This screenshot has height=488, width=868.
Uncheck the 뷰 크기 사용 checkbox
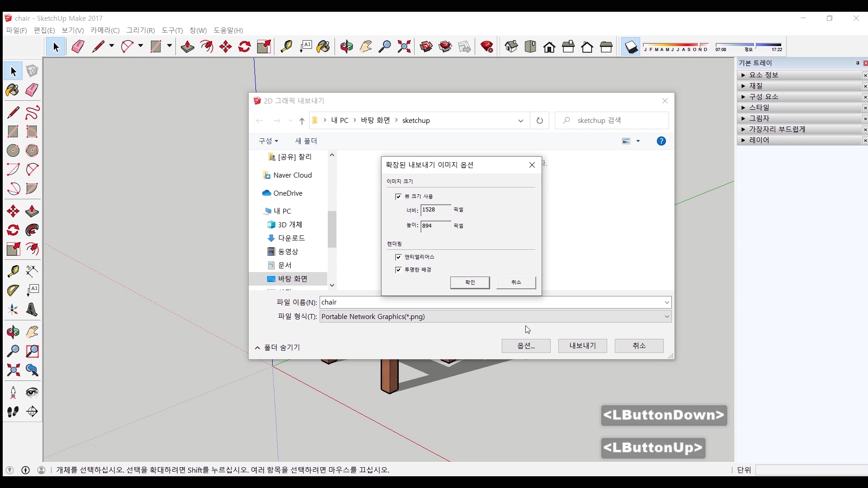coord(398,197)
